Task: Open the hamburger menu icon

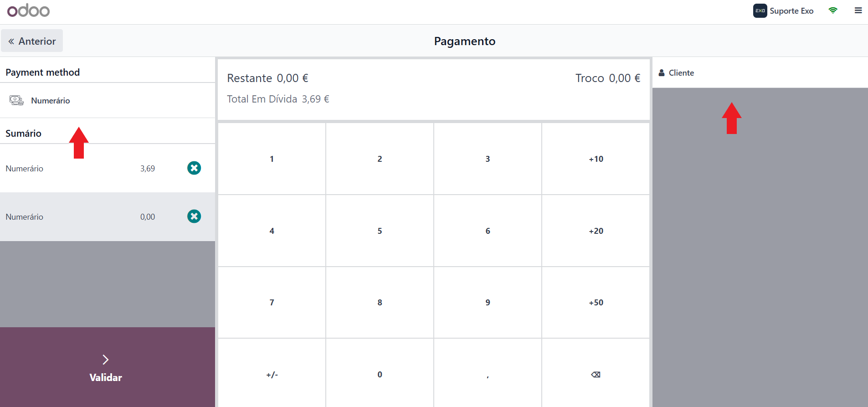Action: point(858,10)
